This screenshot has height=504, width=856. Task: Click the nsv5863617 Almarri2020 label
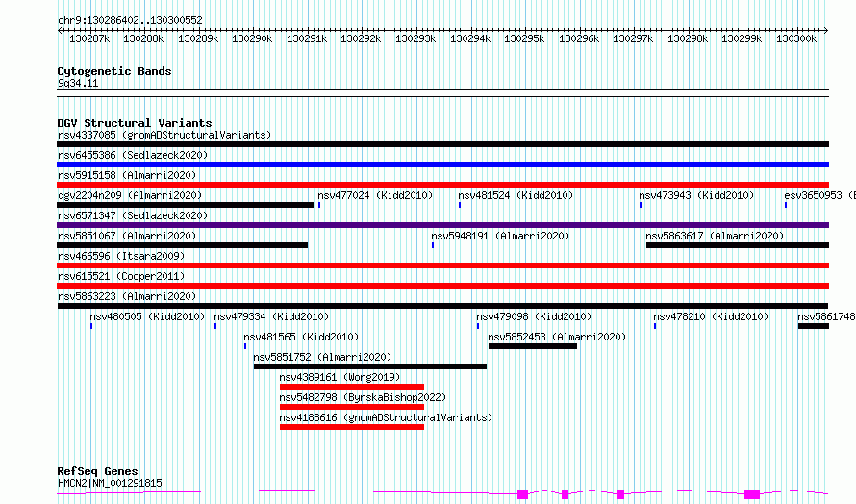pos(715,236)
